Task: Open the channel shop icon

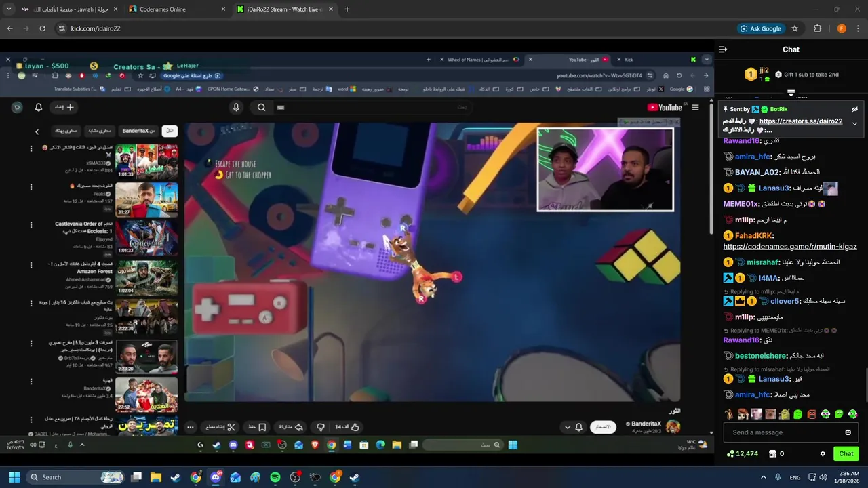Action: [772, 454]
